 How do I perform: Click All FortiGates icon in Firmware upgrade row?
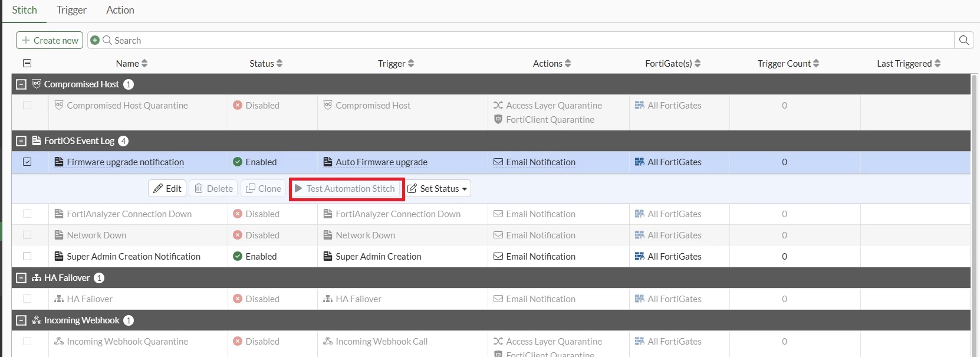640,162
